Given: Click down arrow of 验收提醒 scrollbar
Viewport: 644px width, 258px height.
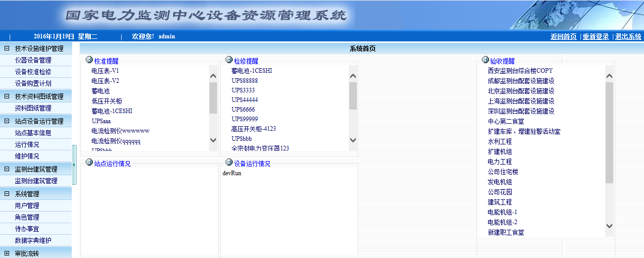Looking at the screenshot, I should [609, 226].
